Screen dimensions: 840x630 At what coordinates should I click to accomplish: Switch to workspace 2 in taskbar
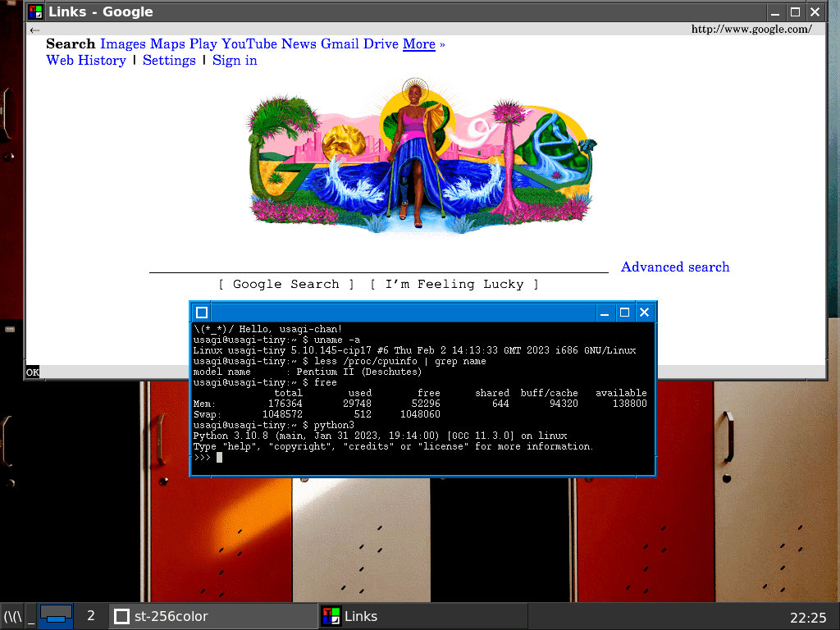(91, 616)
